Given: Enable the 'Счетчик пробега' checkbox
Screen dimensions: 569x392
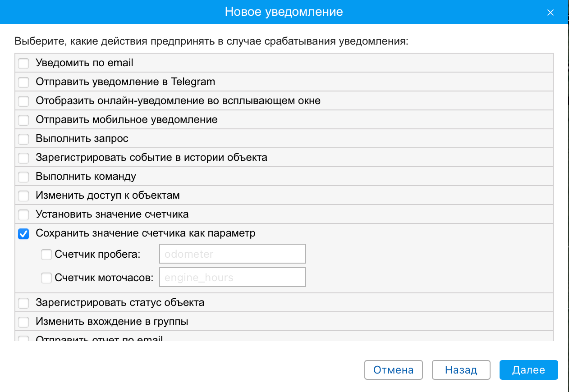Looking at the screenshot, I should (x=46, y=255).
